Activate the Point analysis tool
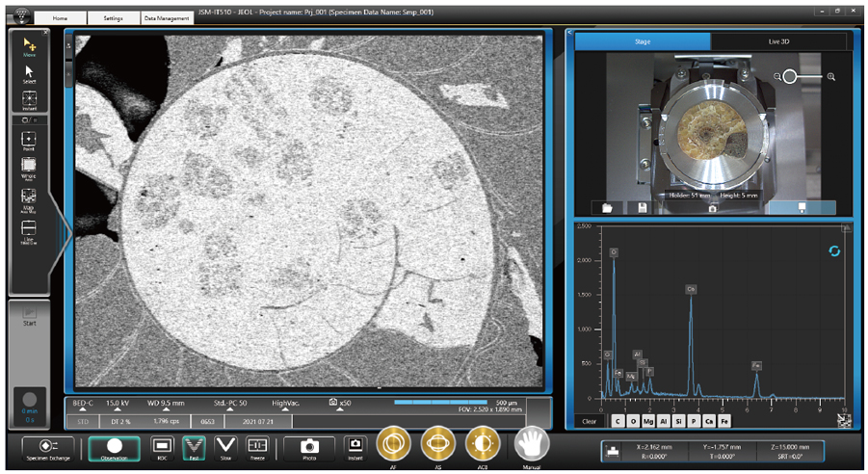This screenshot has width=868, height=474. point(30,138)
